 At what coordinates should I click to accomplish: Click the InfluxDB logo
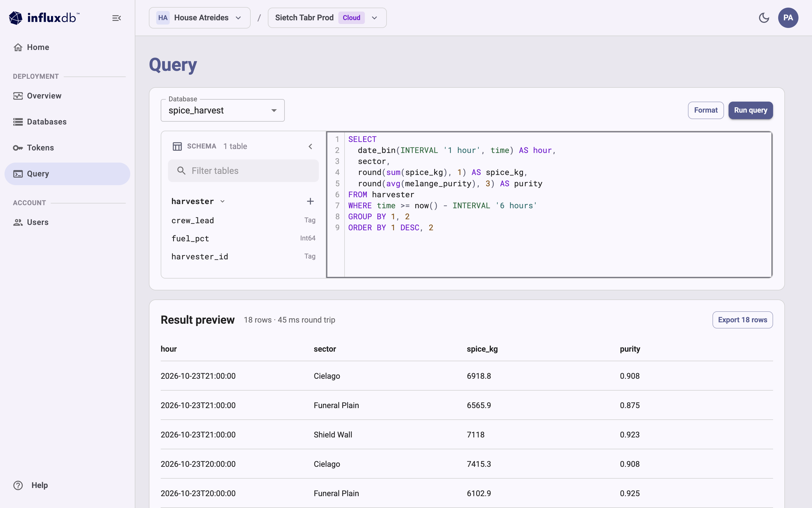44,18
